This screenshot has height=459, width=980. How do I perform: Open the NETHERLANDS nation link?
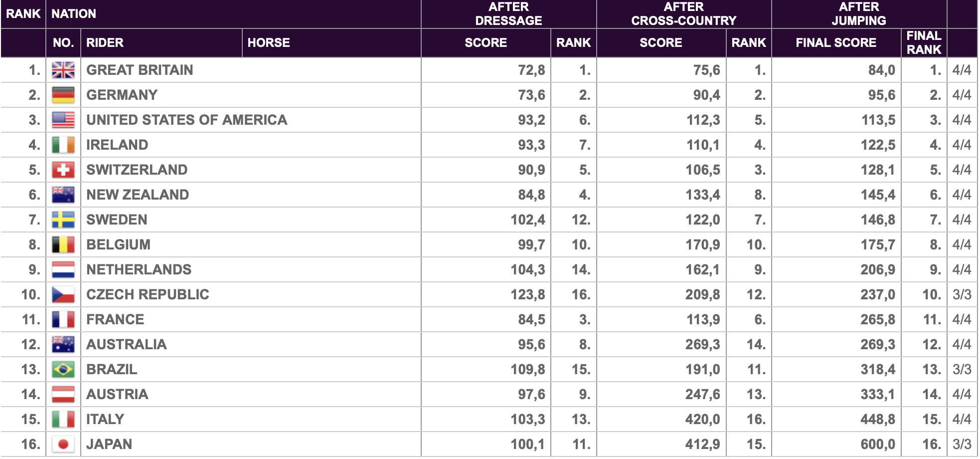pyautogui.click(x=139, y=270)
